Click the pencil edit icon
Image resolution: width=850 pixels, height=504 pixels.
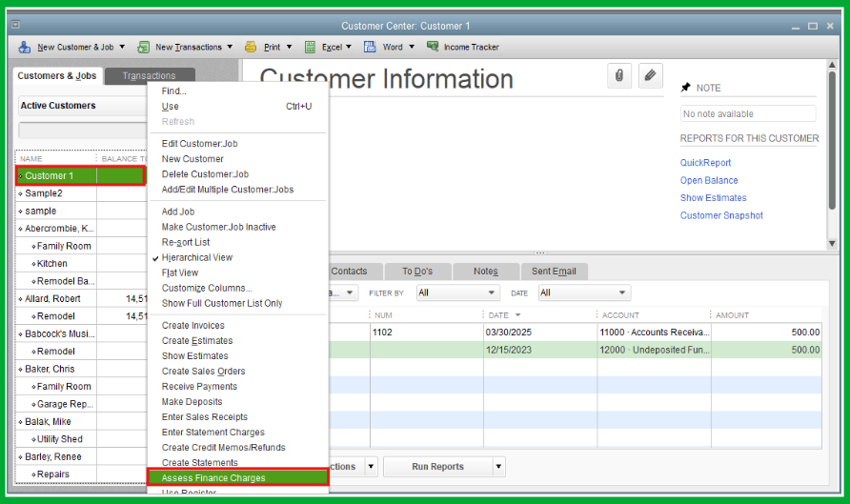point(650,75)
